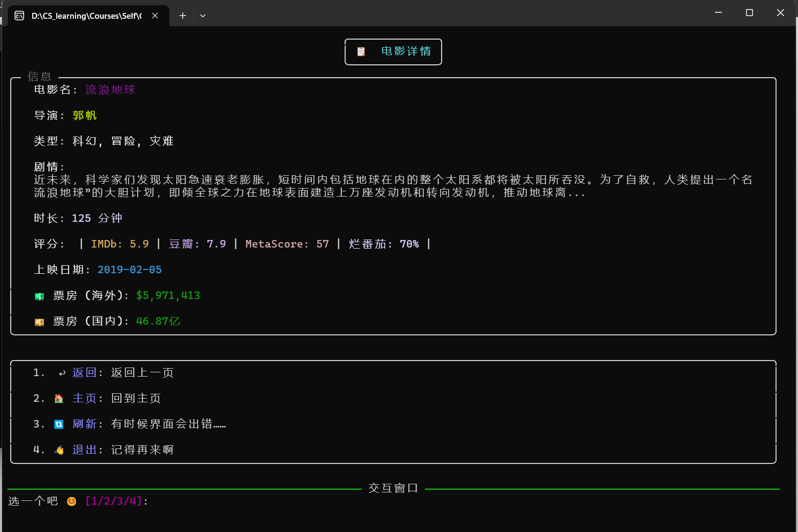Click the MetaScore: 57 rating
Screen dimensions: 798x532
287,244
